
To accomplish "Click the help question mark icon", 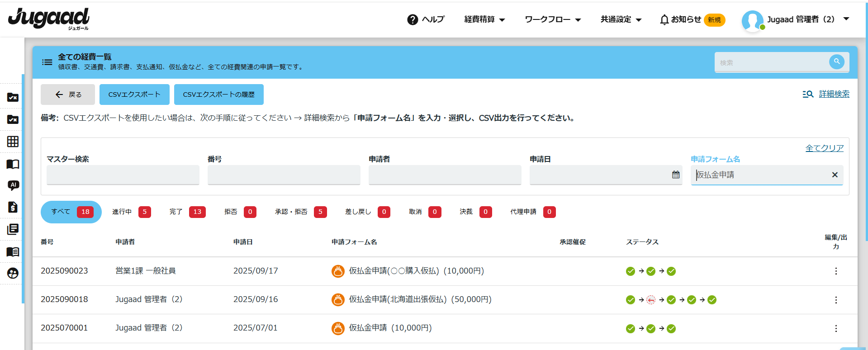I will click(413, 19).
